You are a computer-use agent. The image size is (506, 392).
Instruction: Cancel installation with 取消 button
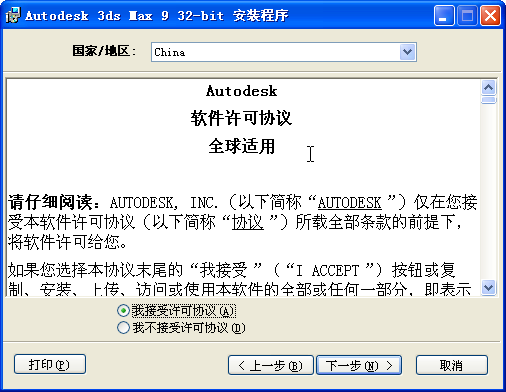[x=452, y=365]
